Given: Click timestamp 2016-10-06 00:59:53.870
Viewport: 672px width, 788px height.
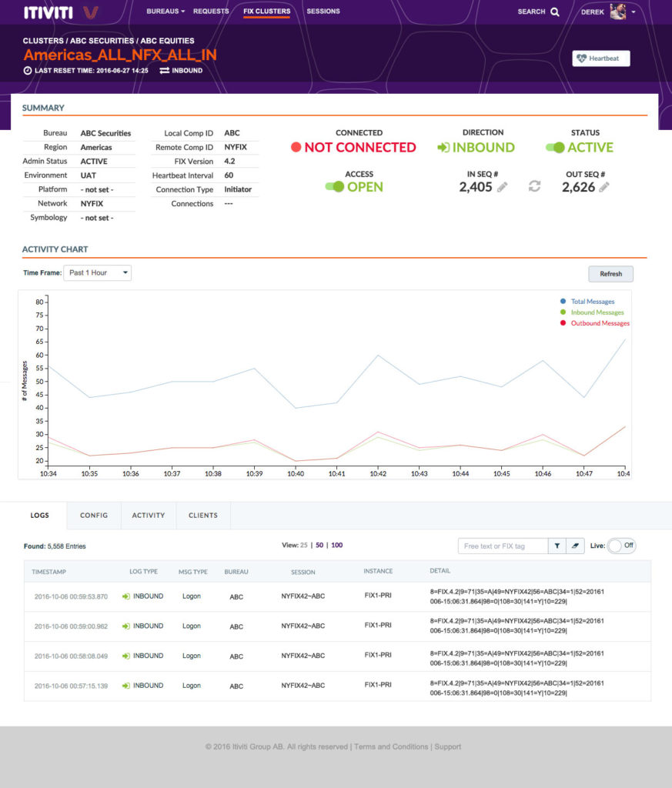Looking at the screenshot, I should click(71, 596).
